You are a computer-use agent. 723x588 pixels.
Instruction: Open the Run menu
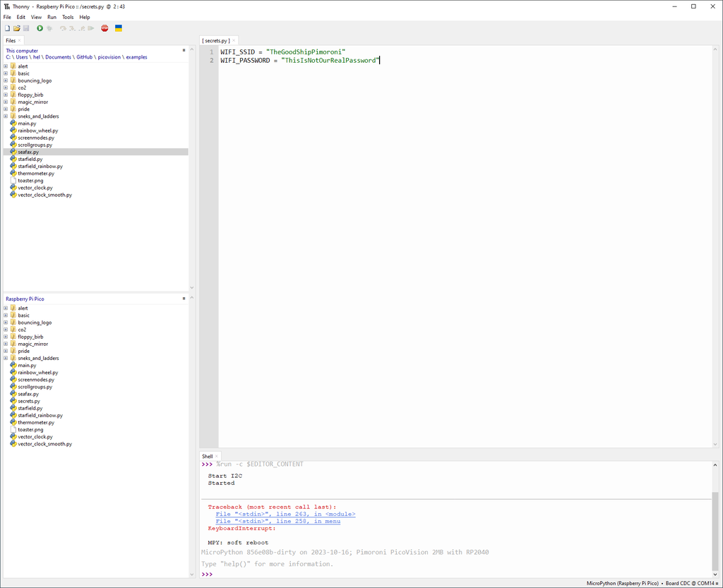pyautogui.click(x=52, y=17)
